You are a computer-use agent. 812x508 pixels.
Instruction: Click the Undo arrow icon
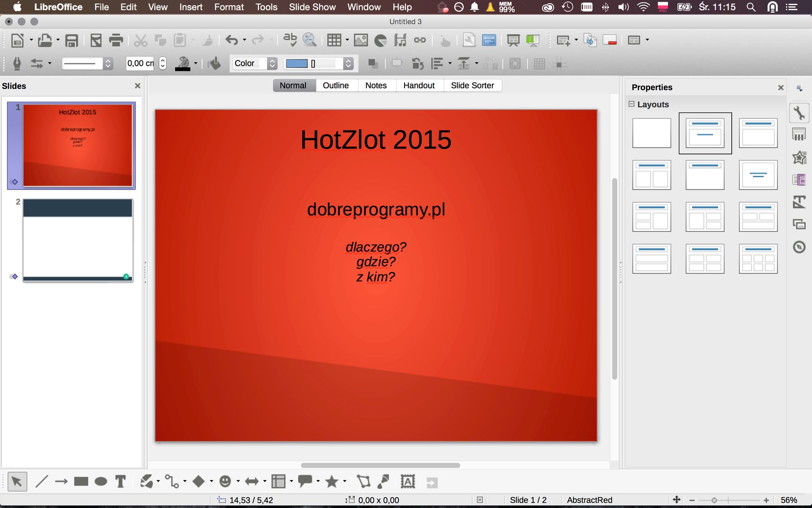click(231, 40)
